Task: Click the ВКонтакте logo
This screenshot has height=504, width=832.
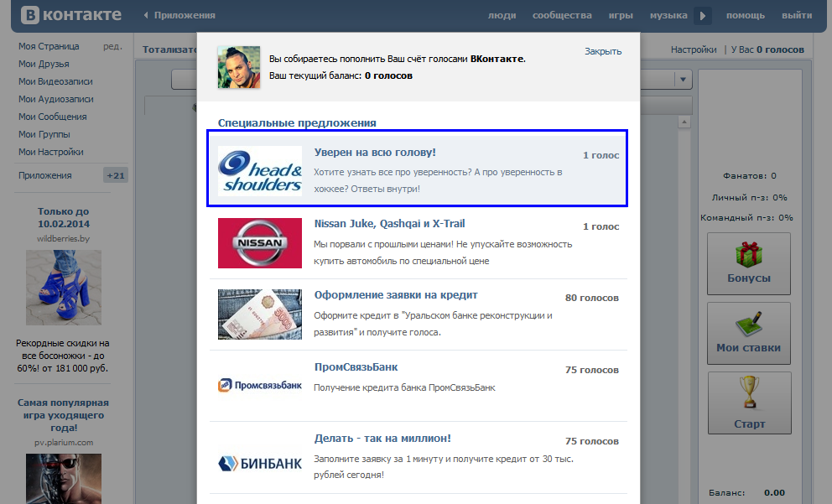Action: tap(71, 15)
